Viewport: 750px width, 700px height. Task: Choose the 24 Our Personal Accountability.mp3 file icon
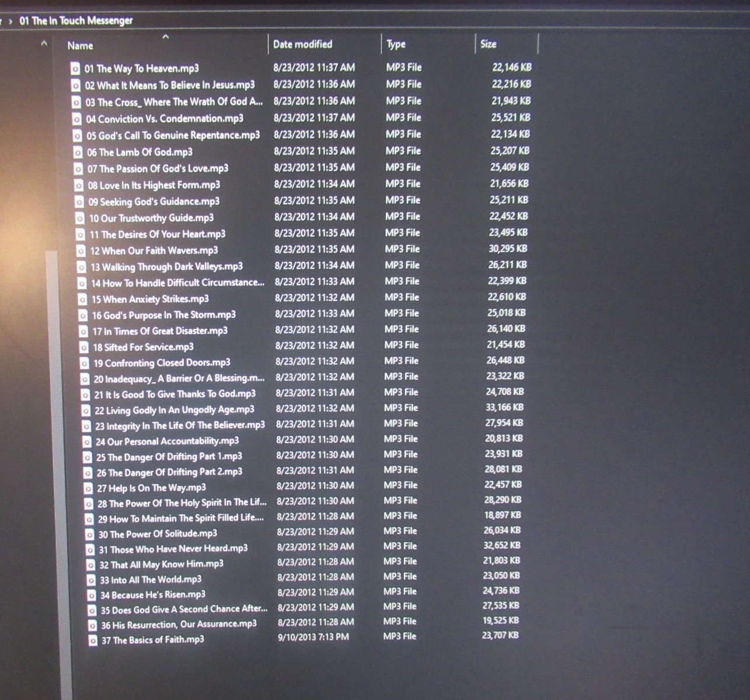pos(86,442)
